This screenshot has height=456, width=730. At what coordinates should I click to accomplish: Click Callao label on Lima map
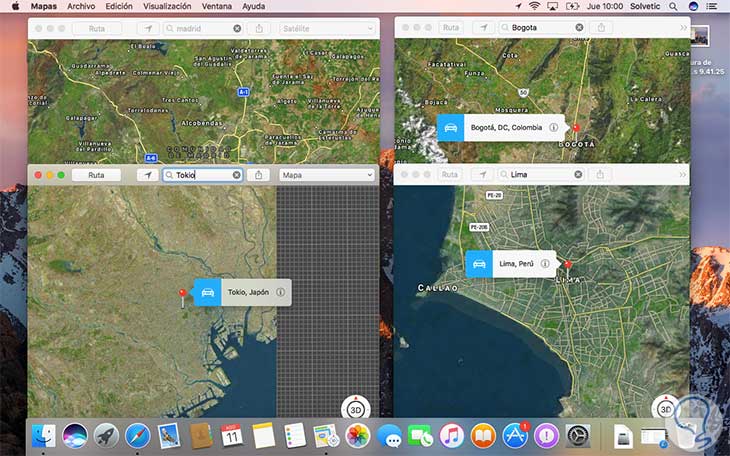tap(438, 288)
